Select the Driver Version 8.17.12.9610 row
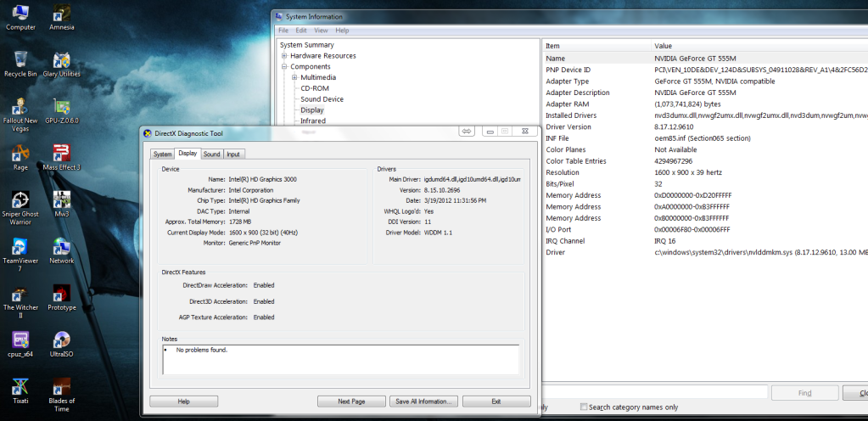868x421 pixels. pos(705,126)
